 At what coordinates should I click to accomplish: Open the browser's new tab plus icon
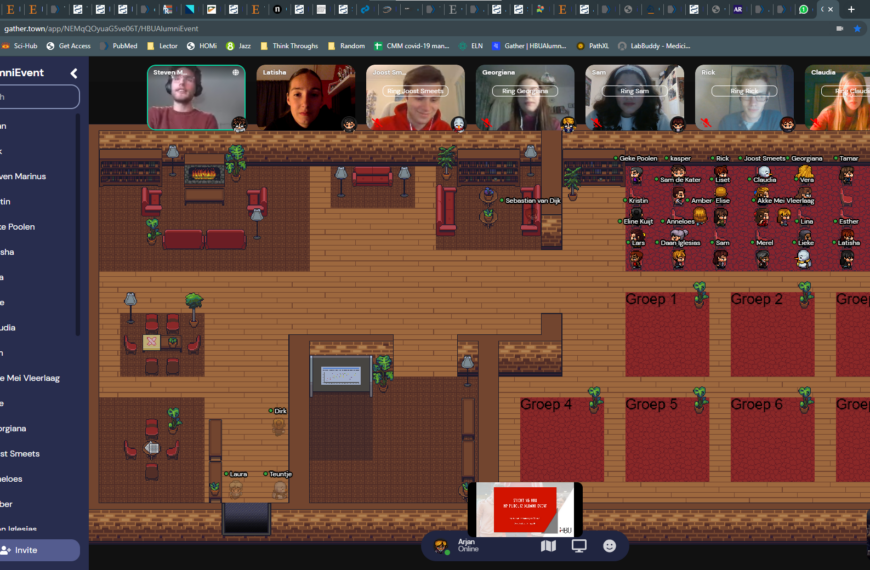click(x=851, y=9)
